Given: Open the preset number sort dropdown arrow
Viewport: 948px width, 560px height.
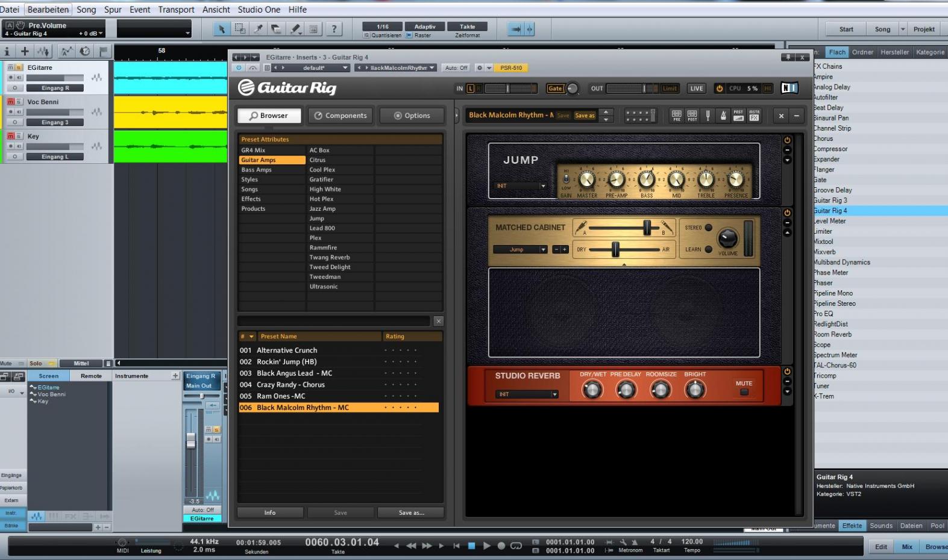Looking at the screenshot, I should tap(251, 337).
